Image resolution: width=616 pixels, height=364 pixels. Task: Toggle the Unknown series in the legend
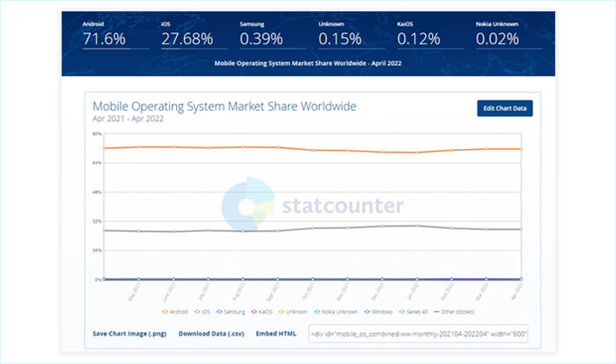pyautogui.click(x=293, y=312)
